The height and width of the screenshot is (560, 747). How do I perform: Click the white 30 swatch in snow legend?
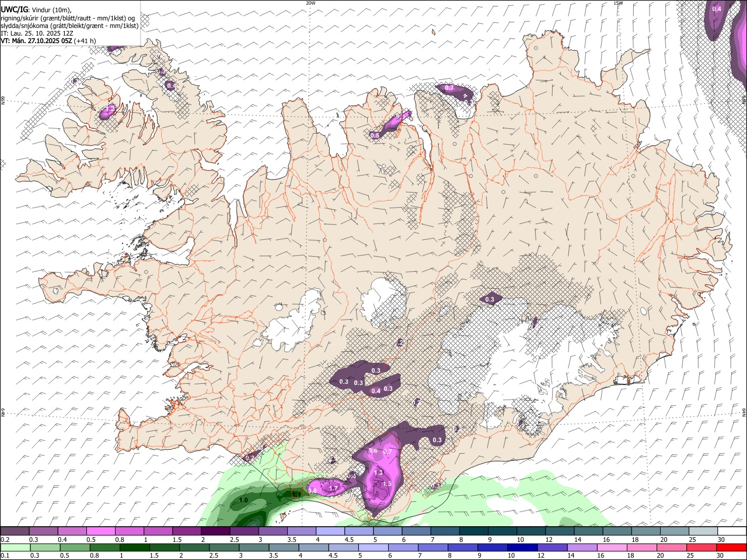[732, 531]
